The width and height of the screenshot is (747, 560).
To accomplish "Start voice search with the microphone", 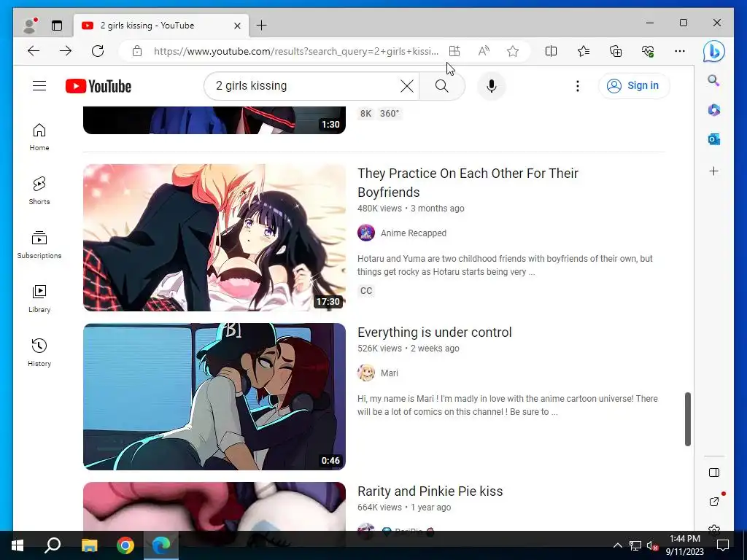I will (x=491, y=86).
